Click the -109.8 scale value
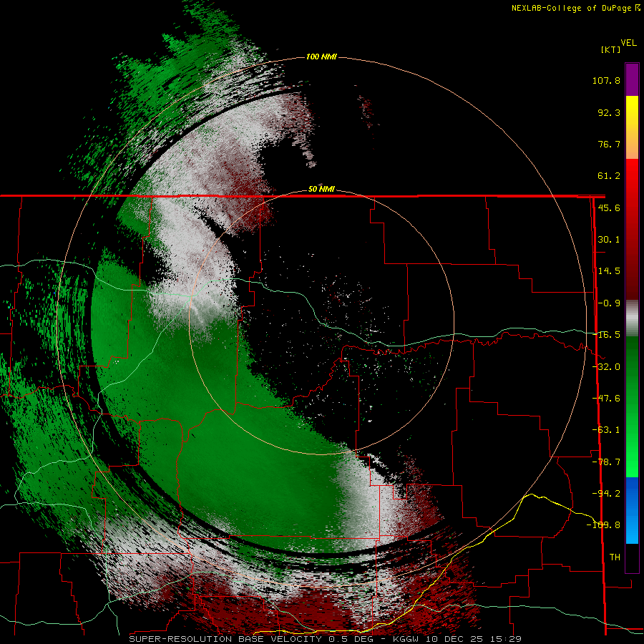 [603, 525]
